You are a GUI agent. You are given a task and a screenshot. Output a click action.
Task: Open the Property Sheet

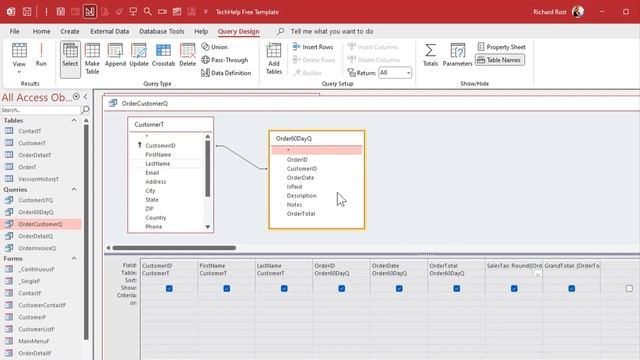(x=501, y=47)
